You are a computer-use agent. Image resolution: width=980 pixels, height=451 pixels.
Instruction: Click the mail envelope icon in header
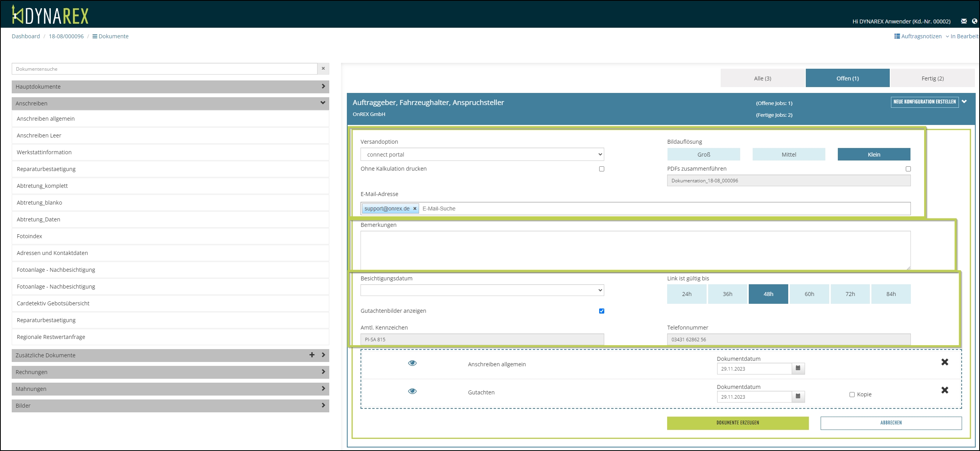point(964,21)
